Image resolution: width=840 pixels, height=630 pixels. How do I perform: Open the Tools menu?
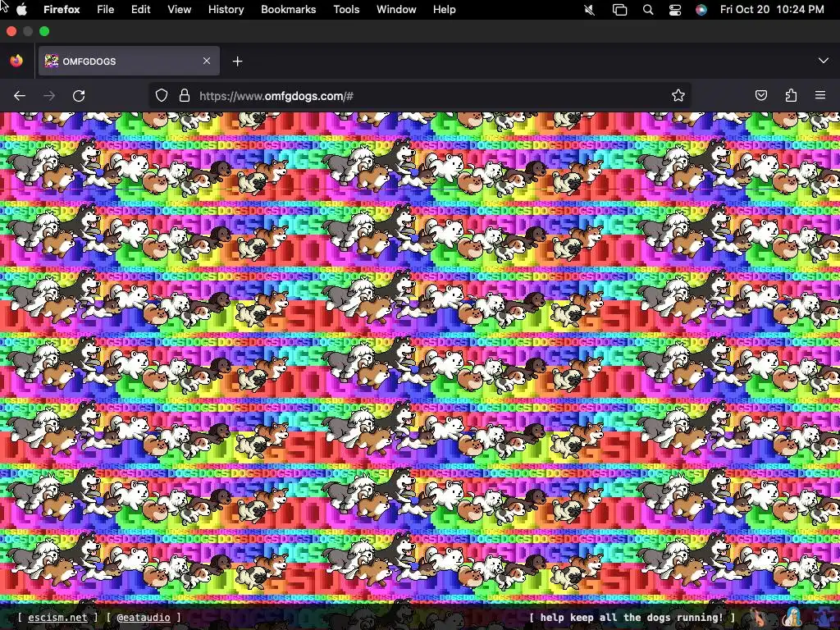point(346,10)
